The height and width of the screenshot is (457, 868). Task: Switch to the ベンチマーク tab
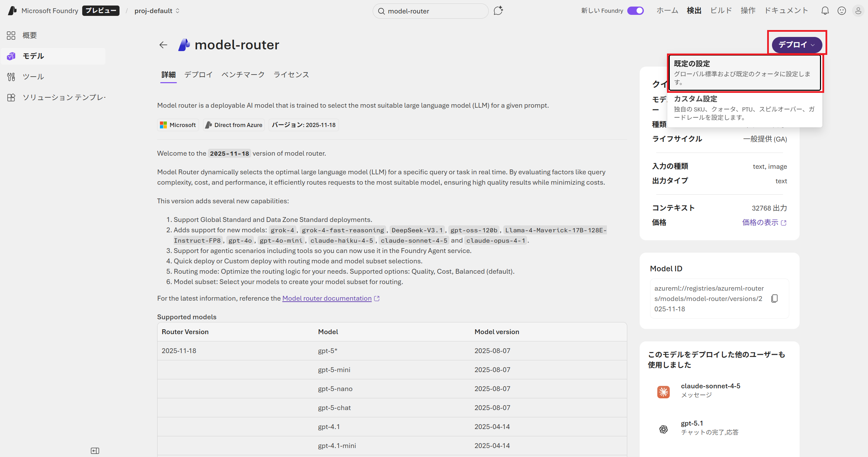[x=243, y=75]
